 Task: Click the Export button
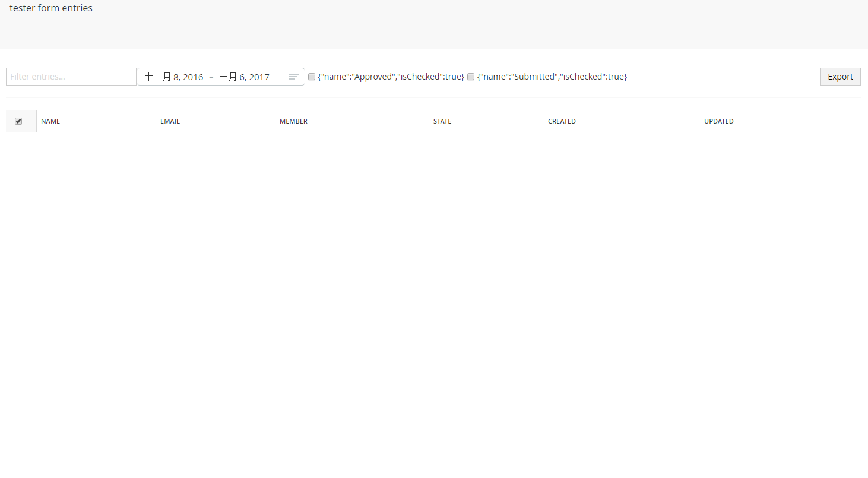pyautogui.click(x=840, y=77)
